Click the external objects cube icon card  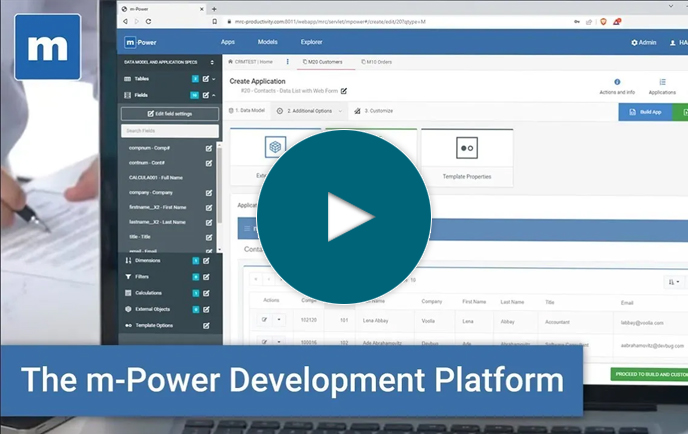click(x=276, y=147)
